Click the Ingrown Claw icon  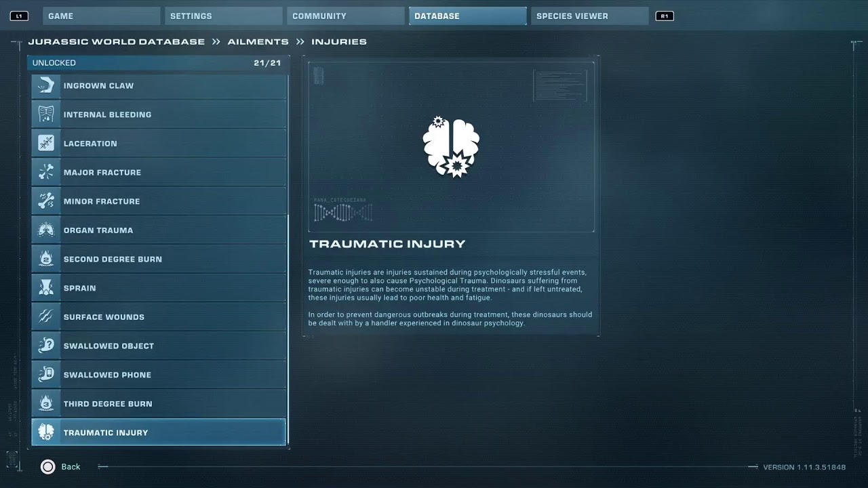coord(46,86)
